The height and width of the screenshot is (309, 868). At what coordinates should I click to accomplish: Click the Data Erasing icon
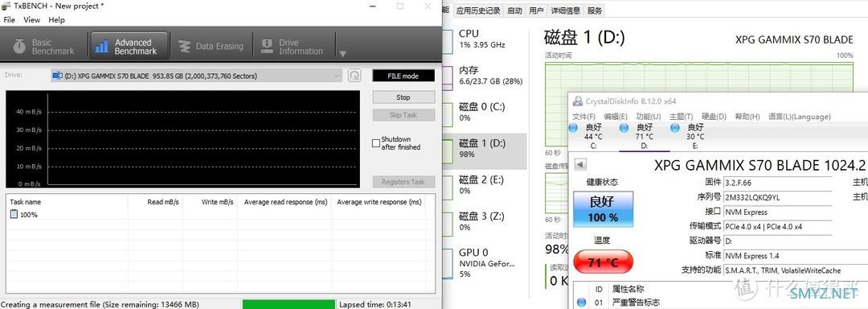[x=185, y=47]
